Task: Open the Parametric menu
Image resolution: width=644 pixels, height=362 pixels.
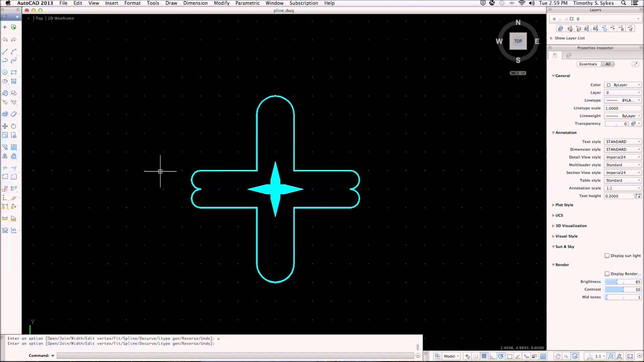Action: 248,3
